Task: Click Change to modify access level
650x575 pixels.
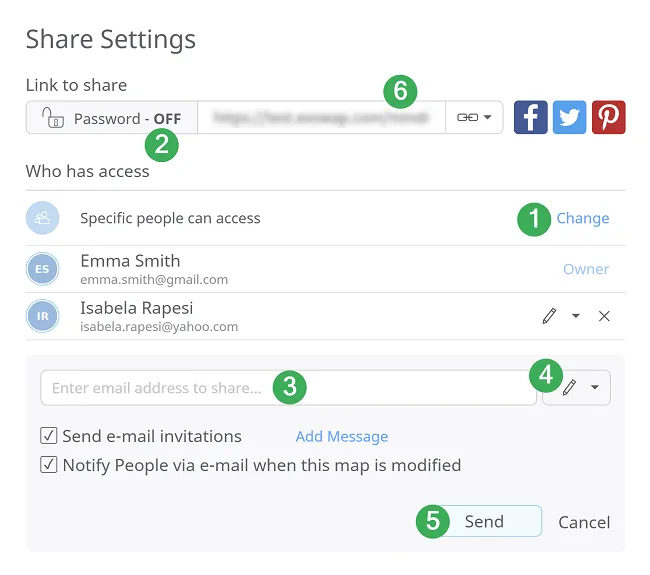Action: (582, 218)
